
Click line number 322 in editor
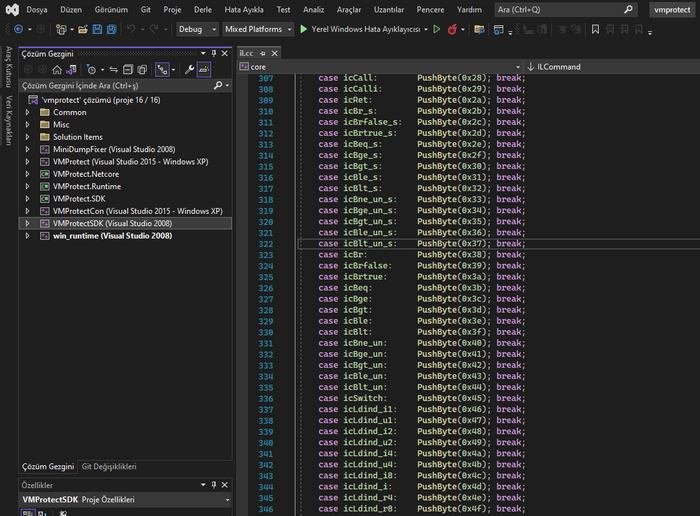[x=266, y=244]
